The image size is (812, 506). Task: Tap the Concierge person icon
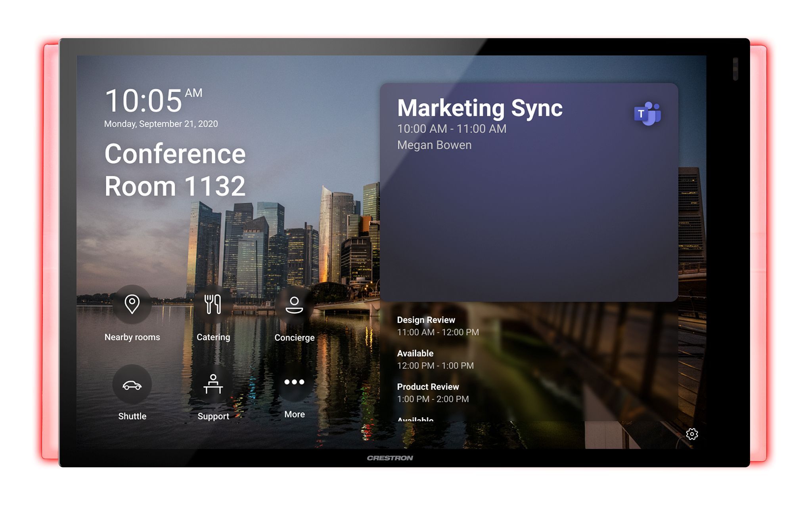294,305
